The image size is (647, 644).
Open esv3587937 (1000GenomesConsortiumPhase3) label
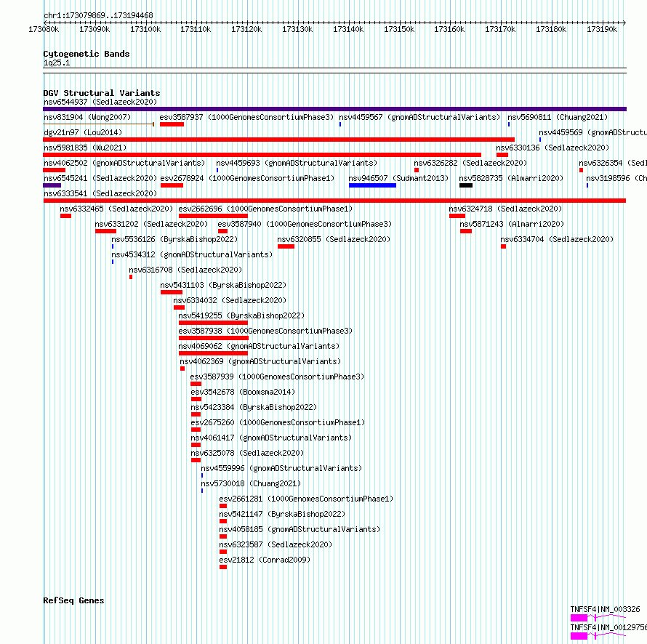click(x=246, y=117)
